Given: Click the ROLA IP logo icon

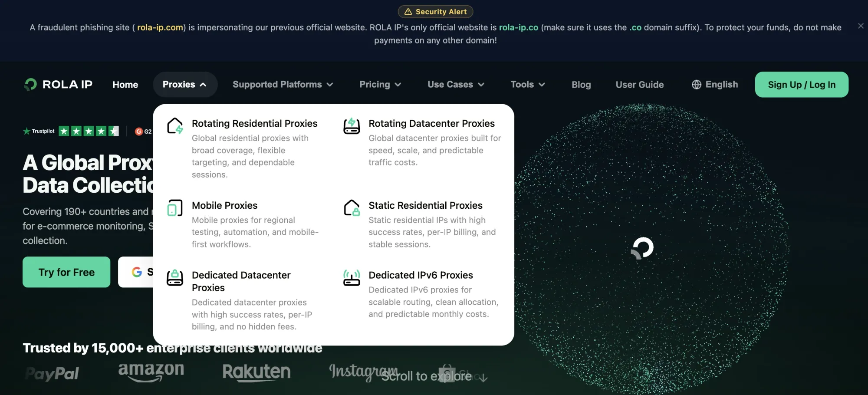Looking at the screenshot, I should click(x=30, y=84).
